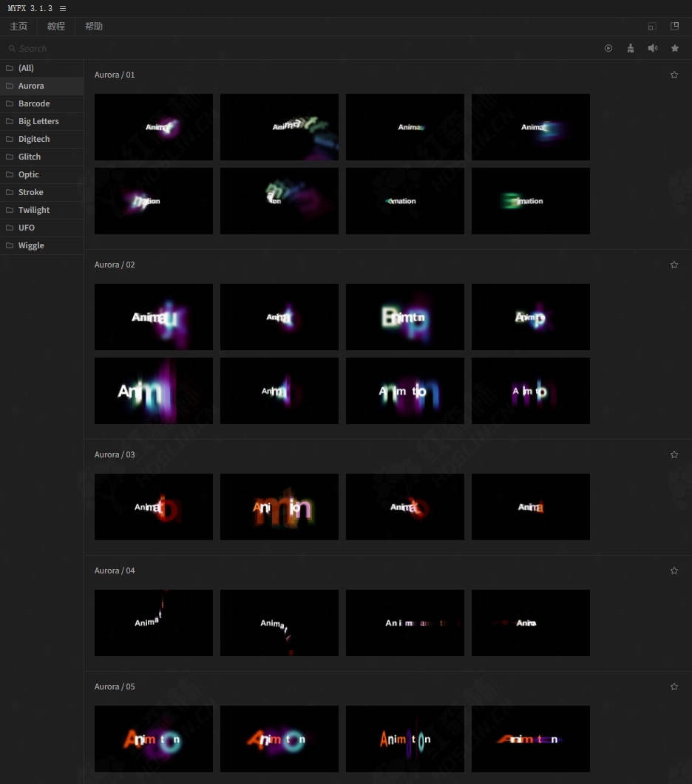Click the Aurora / 05 heading

[115, 687]
